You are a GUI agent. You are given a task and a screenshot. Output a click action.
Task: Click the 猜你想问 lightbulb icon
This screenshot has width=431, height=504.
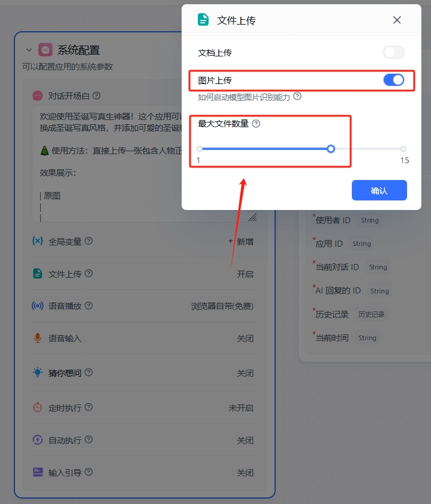coord(38,373)
